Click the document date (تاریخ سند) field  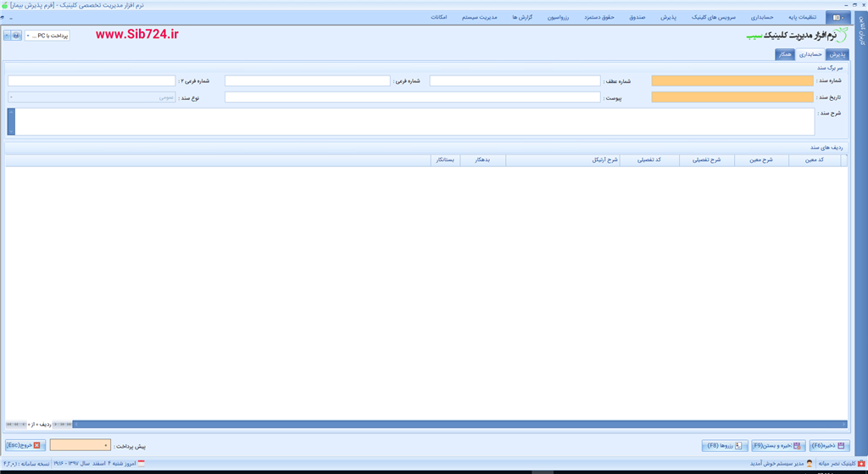(732, 98)
